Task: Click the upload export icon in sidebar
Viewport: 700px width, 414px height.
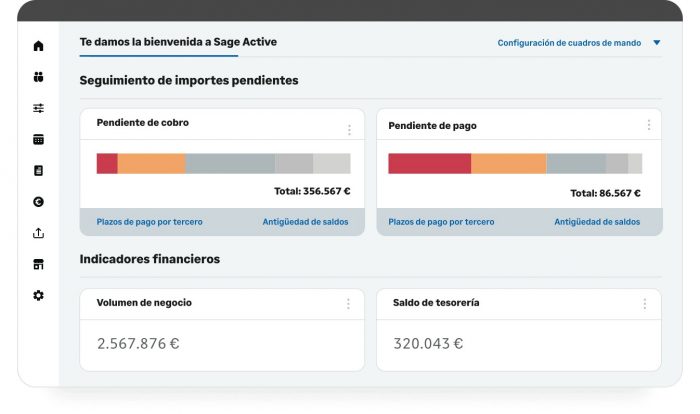Action: click(39, 233)
